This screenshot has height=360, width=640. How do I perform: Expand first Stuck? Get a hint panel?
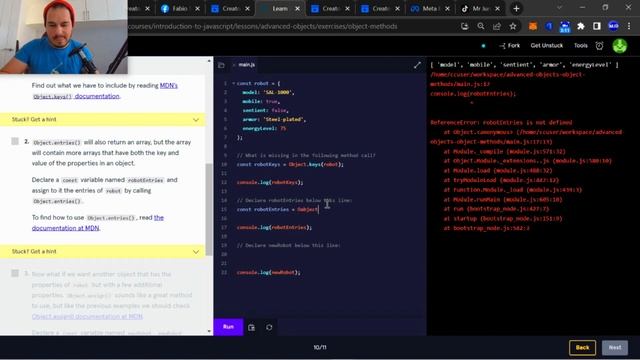(x=102, y=120)
